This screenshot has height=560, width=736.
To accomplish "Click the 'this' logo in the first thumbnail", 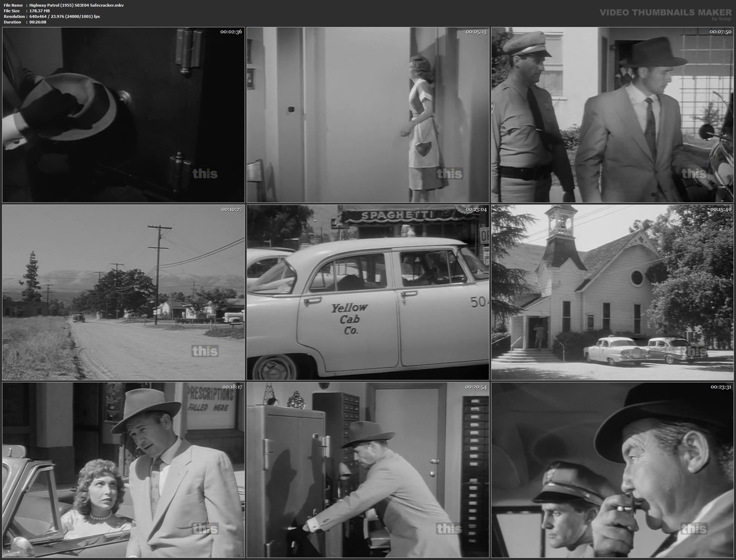I will [x=205, y=174].
